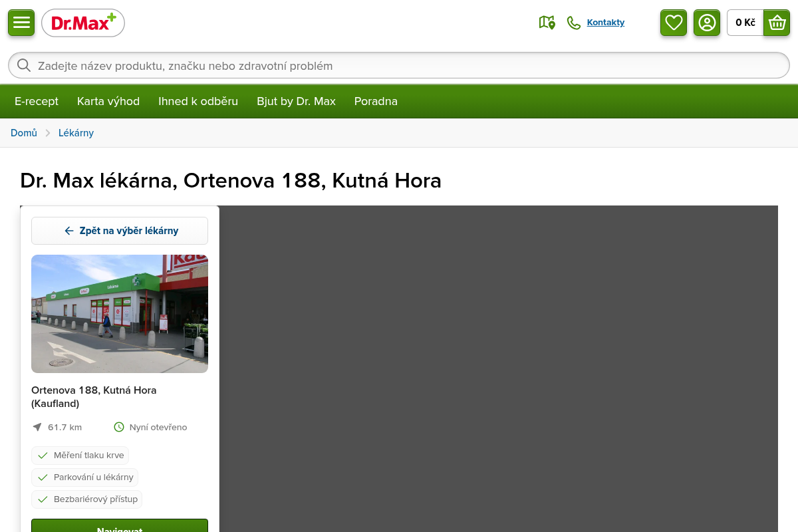Open the pharmacy map locator icon
Image resolution: width=798 pixels, height=532 pixels.
[x=547, y=23]
